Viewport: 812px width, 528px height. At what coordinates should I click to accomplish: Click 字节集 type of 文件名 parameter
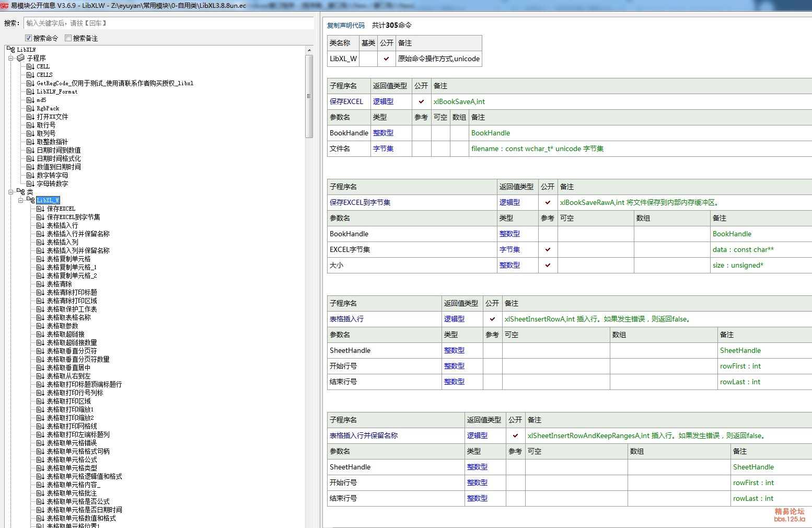pos(384,148)
